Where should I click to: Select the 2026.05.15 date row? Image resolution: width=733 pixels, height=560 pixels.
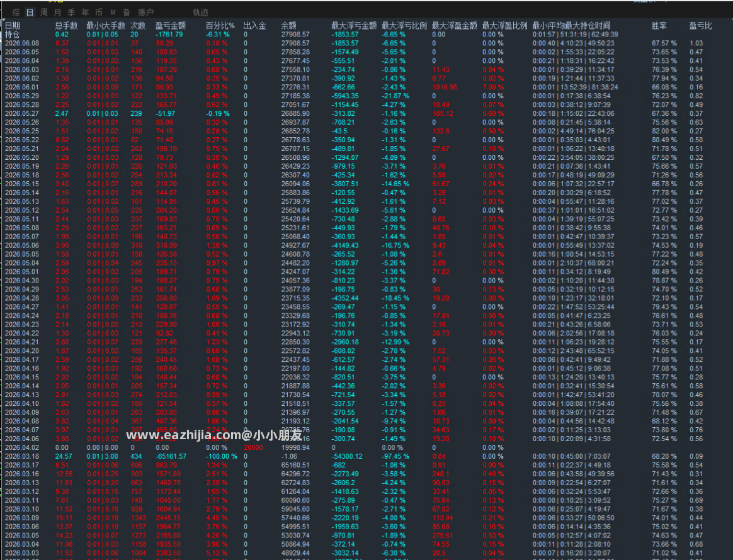(x=22, y=184)
